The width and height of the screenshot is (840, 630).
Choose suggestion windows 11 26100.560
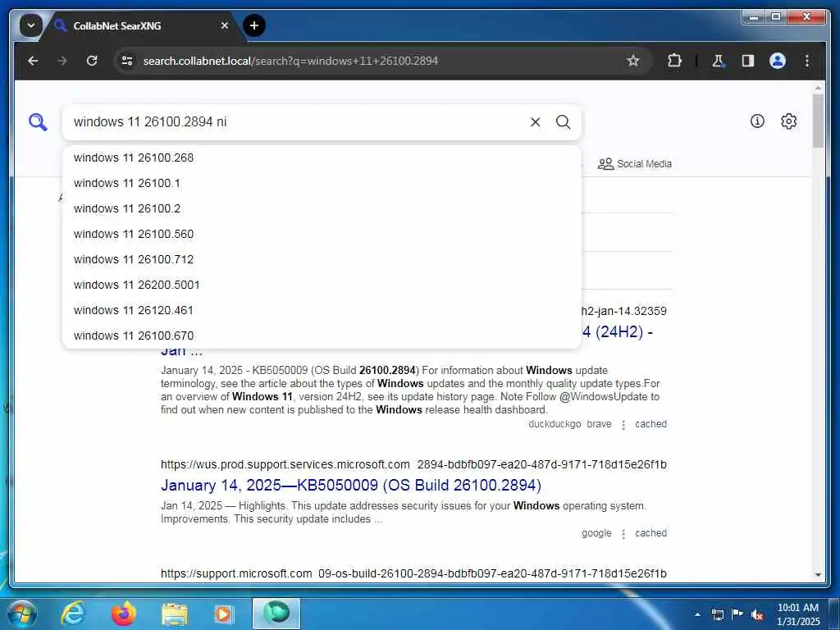(322, 234)
